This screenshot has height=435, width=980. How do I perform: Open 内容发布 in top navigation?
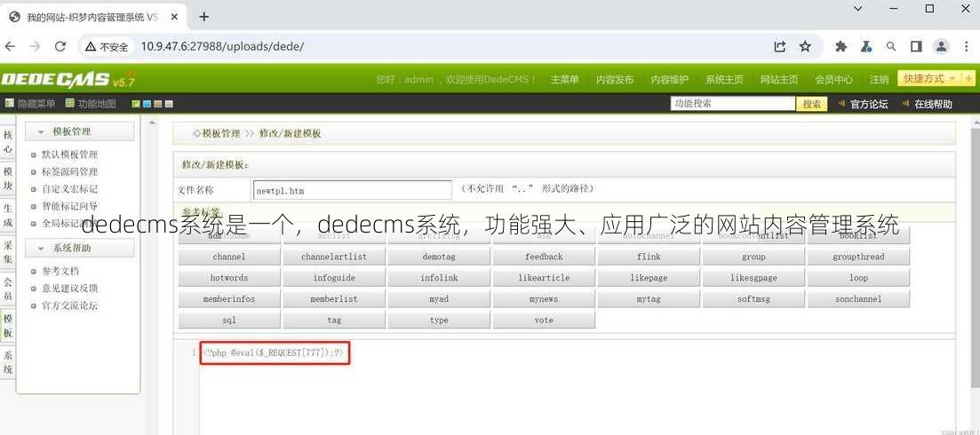[614, 79]
